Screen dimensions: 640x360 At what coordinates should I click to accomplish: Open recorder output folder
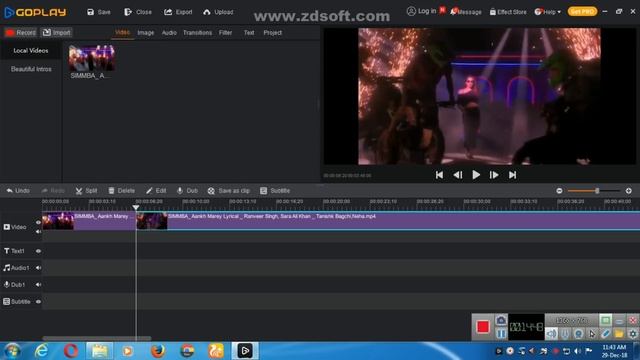pyautogui.click(x=619, y=333)
